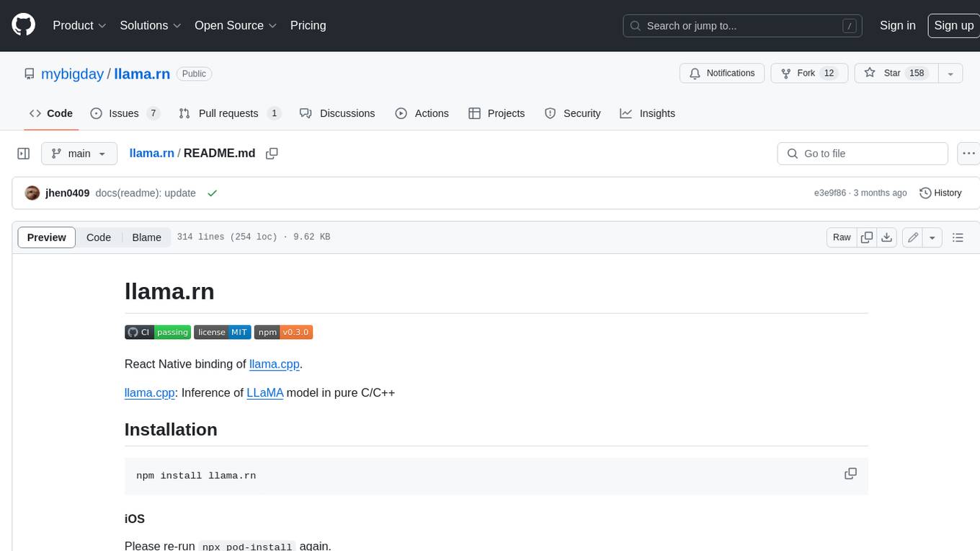Viewport: 980px width, 551px height.
Task: Expand the Solutions menu
Action: [151, 25]
